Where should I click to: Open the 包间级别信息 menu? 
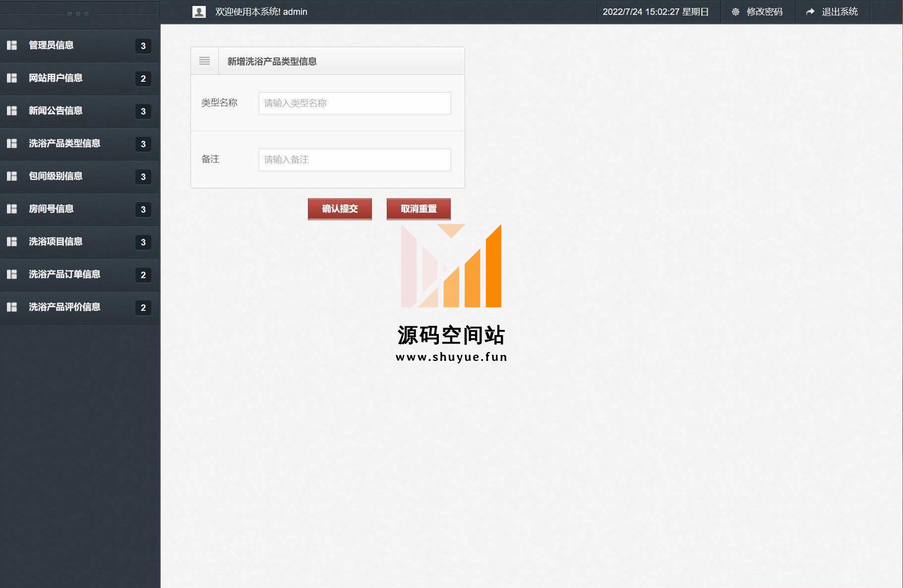click(x=79, y=176)
